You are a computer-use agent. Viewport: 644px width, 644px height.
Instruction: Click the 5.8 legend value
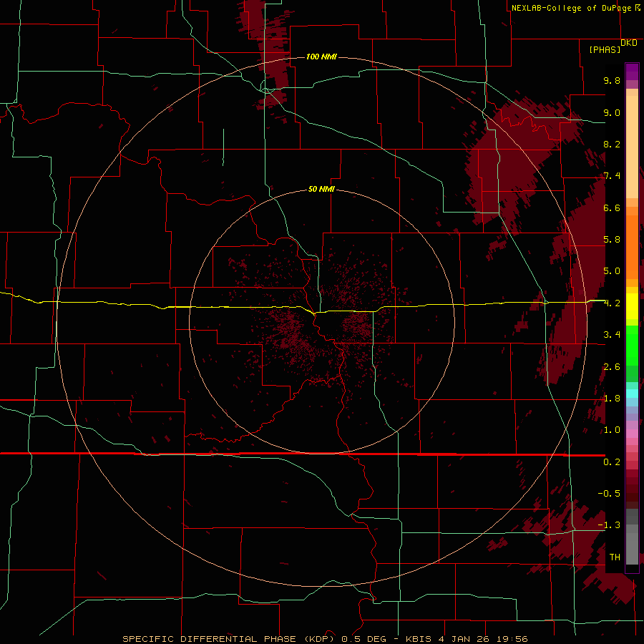[x=612, y=240]
